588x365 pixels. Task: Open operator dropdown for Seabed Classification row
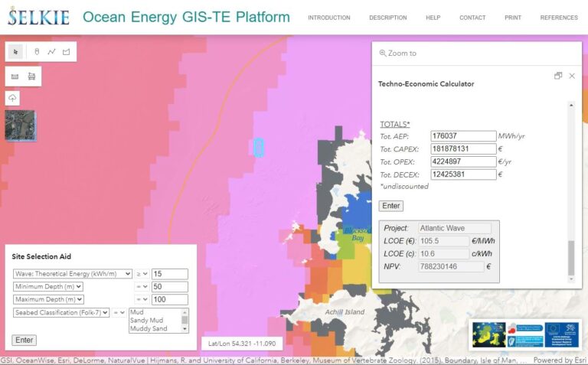pyautogui.click(x=119, y=312)
